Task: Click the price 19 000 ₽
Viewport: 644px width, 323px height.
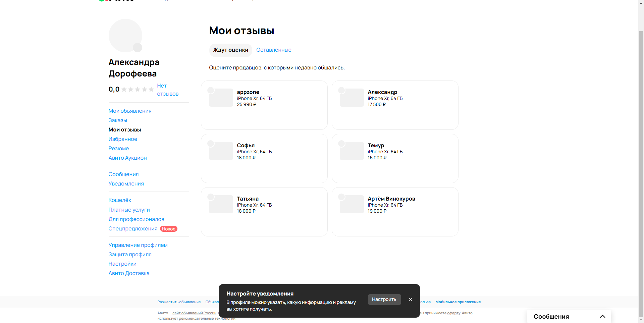Action: click(377, 211)
